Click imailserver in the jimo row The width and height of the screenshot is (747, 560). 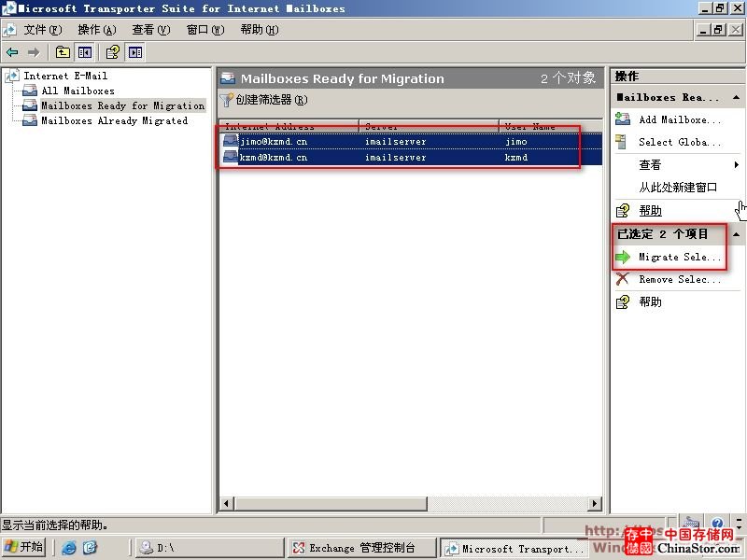tap(395, 142)
